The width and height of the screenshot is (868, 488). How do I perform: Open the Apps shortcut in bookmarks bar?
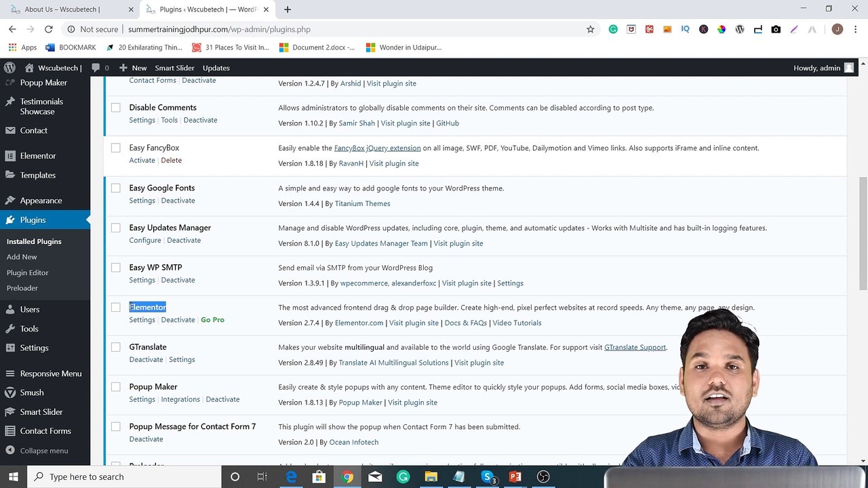22,47
